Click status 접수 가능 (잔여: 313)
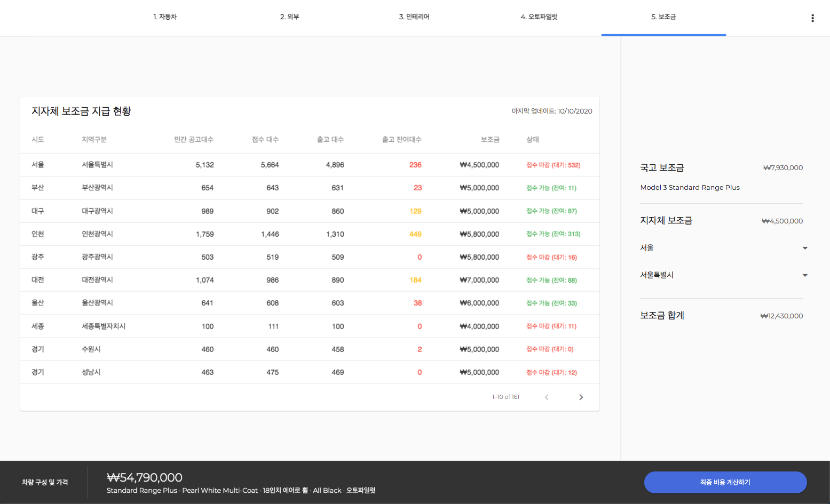 point(554,234)
